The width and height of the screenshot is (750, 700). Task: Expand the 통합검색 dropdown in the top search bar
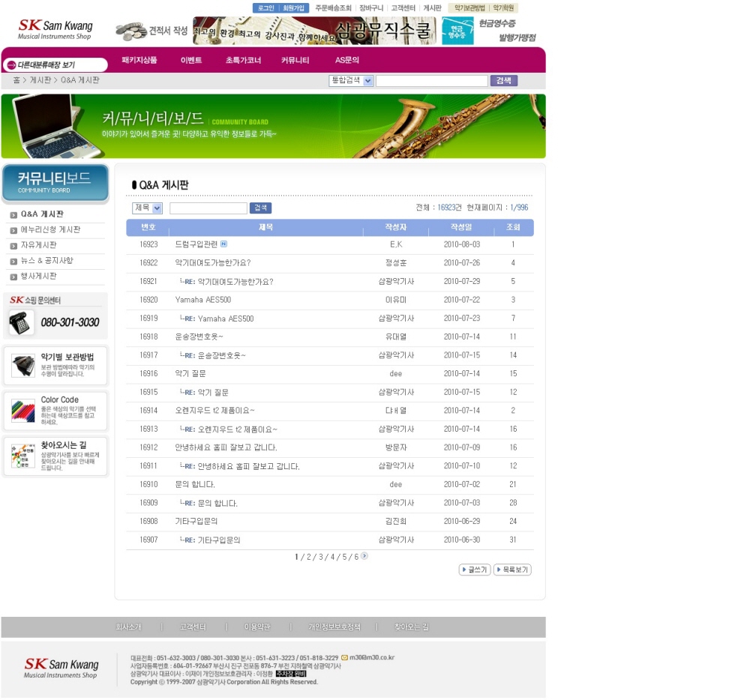click(x=367, y=81)
